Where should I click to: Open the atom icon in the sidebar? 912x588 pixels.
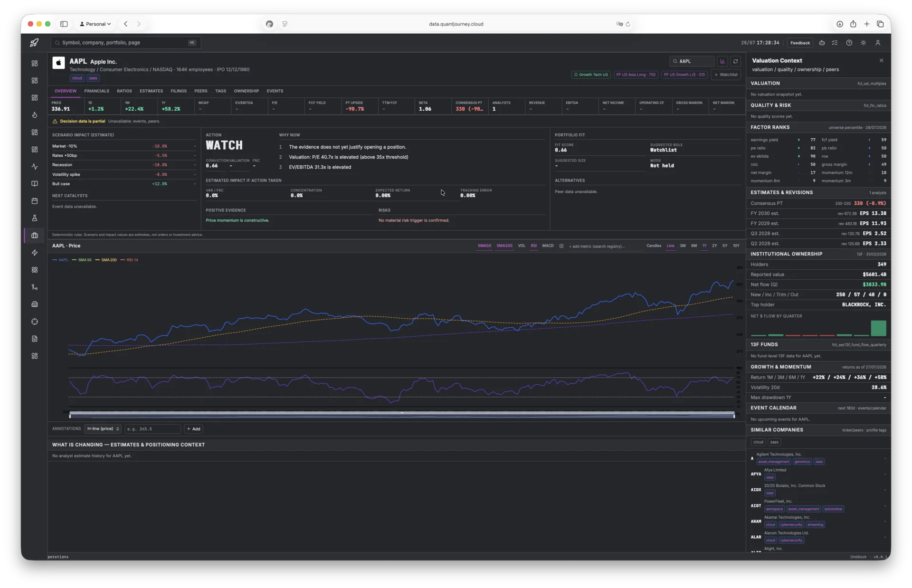pos(35,270)
